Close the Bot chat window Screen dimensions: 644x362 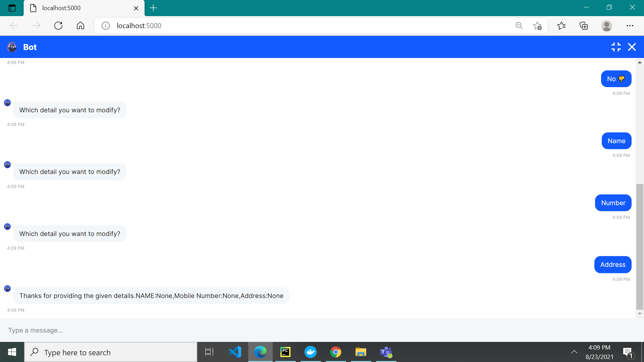(632, 47)
